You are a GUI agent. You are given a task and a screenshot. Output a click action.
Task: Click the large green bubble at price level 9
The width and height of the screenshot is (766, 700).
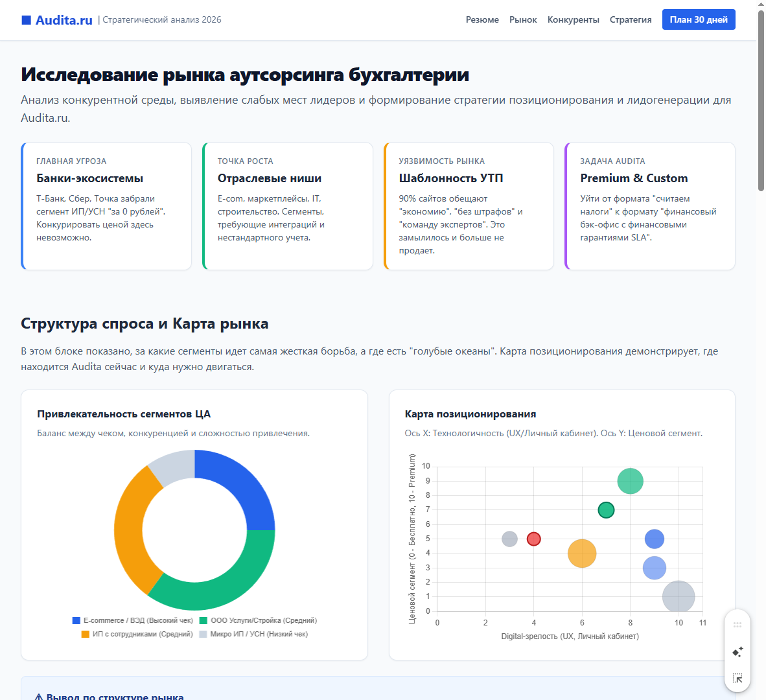click(x=630, y=481)
